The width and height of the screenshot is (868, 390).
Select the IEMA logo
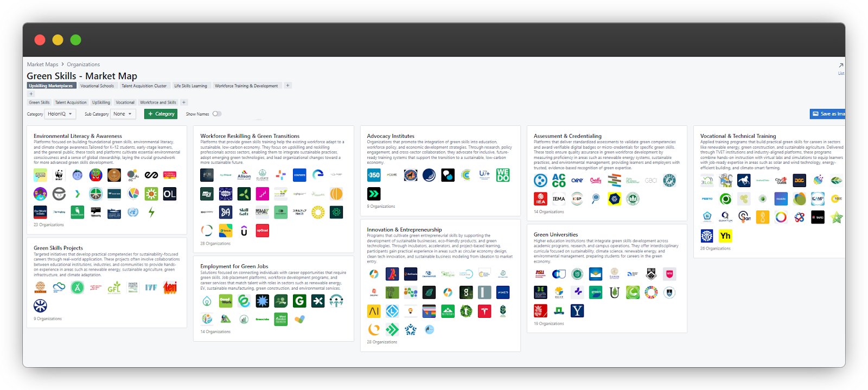[x=559, y=199]
